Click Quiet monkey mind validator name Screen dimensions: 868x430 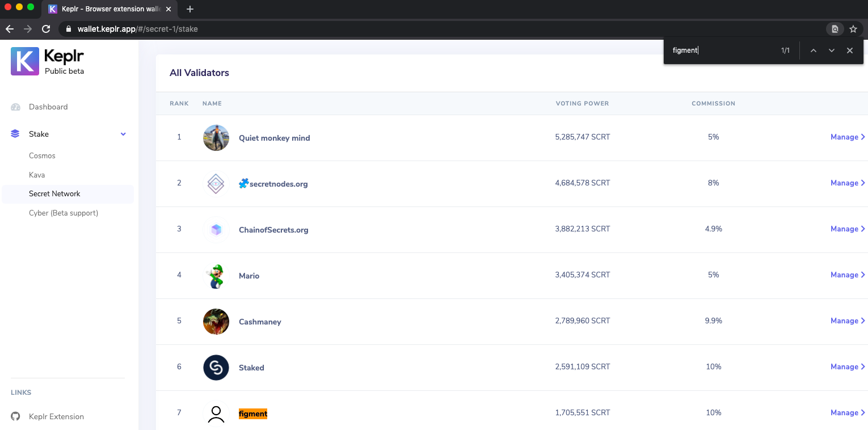pyautogui.click(x=274, y=138)
